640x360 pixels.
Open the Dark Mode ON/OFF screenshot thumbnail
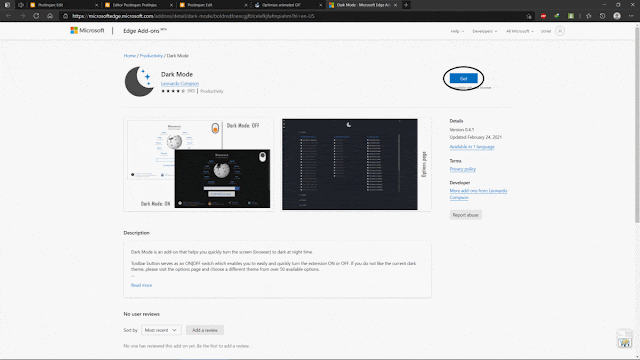[x=199, y=164]
